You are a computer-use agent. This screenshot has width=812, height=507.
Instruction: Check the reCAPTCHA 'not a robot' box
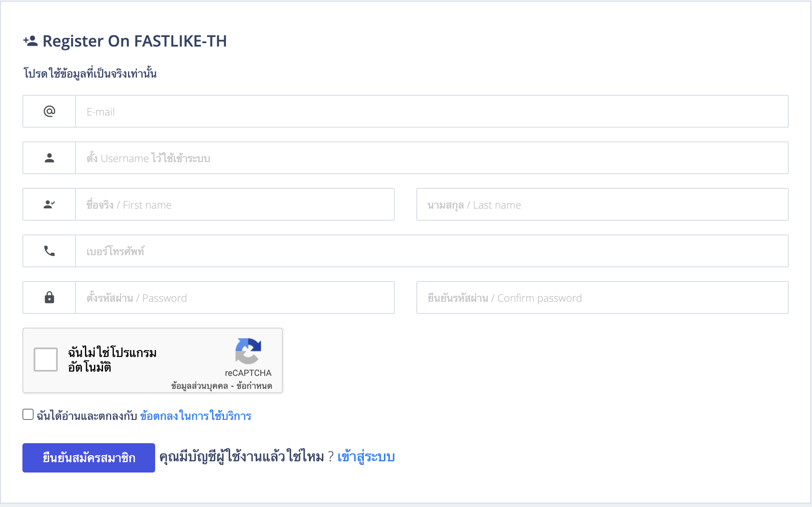(x=46, y=360)
